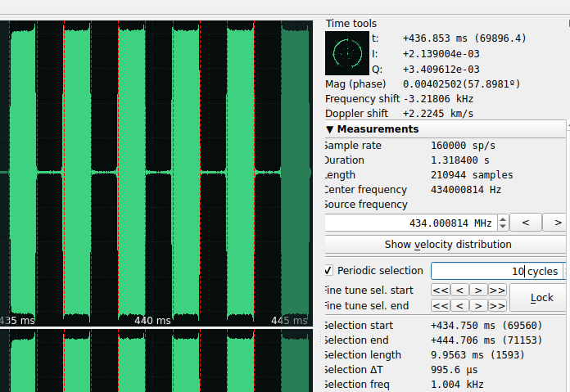Click '>' for fine tune sel. end
570x392 pixels.
[478, 305]
